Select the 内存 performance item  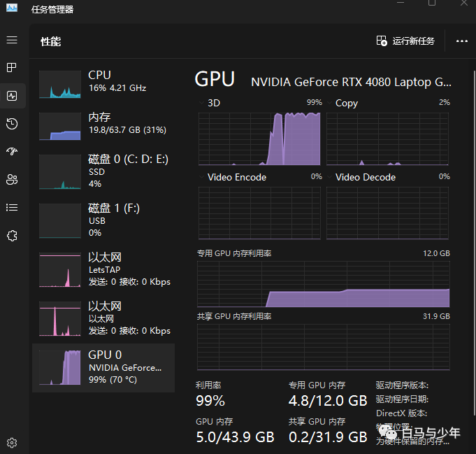tap(103, 126)
